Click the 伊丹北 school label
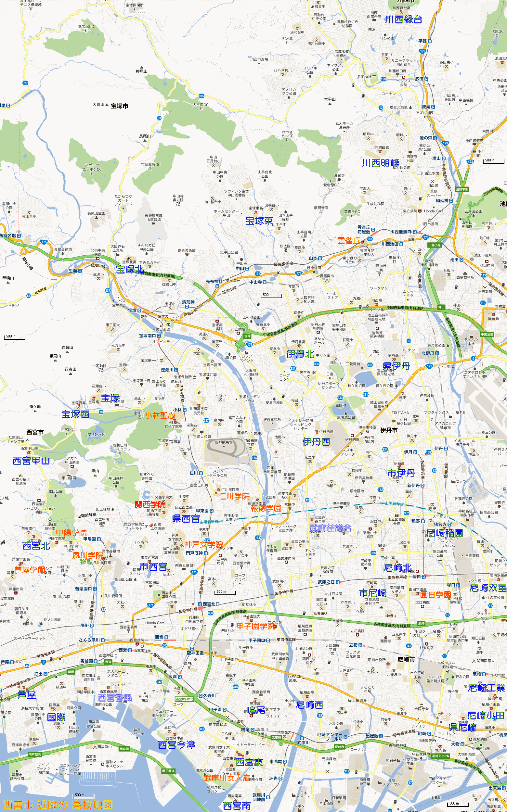The height and width of the screenshot is (812, 507). (300, 354)
